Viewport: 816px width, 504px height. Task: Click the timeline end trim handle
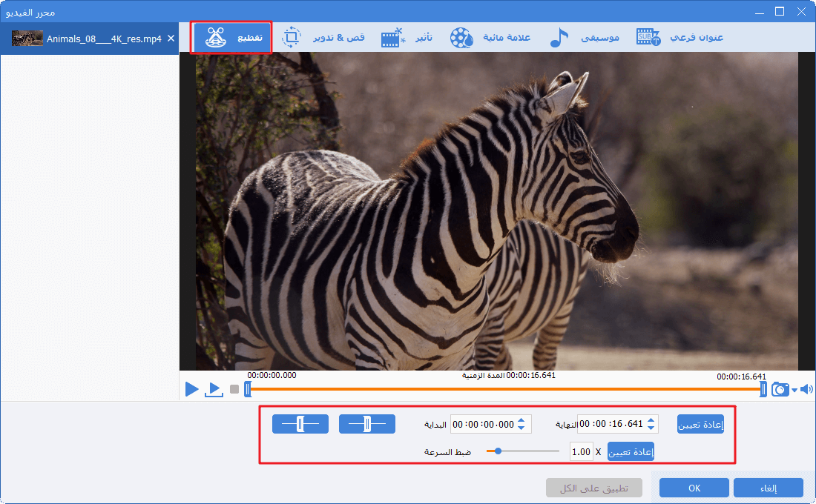click(x=763, y=389)
